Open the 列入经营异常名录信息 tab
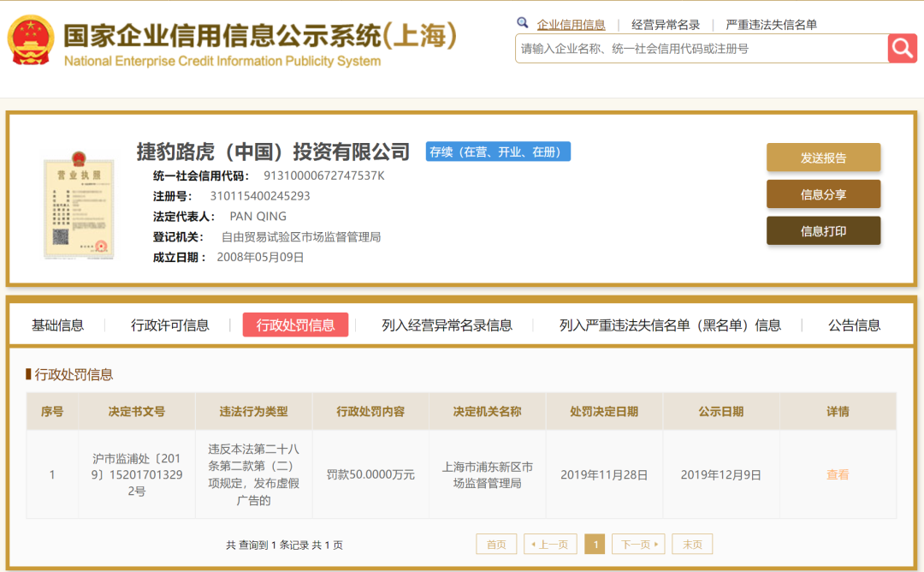This screenshot has height=572, width=924. coord(447,325)
